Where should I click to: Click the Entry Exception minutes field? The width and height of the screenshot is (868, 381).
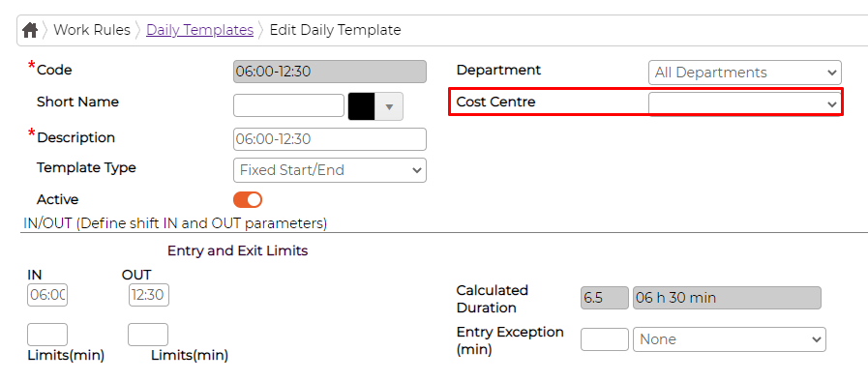pos(605,339)
